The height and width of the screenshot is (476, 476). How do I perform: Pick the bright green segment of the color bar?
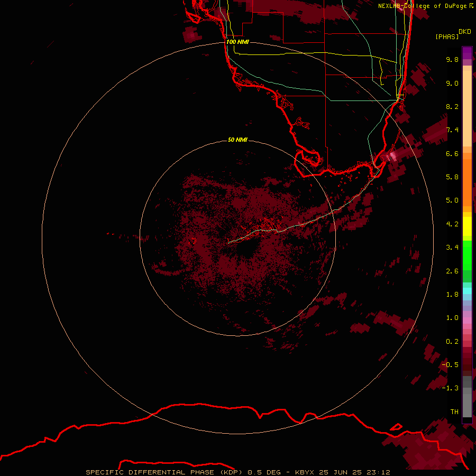pos(467,255)
